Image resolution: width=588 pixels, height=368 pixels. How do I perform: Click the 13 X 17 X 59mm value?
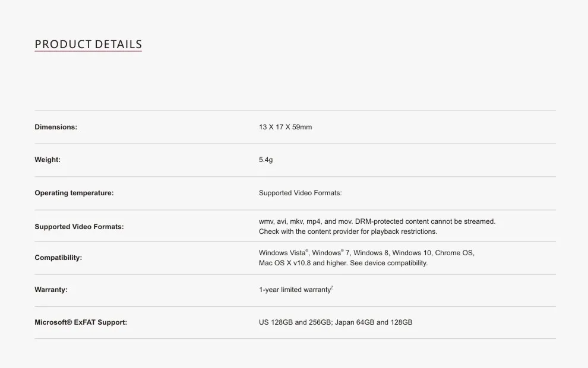[285, 127]
